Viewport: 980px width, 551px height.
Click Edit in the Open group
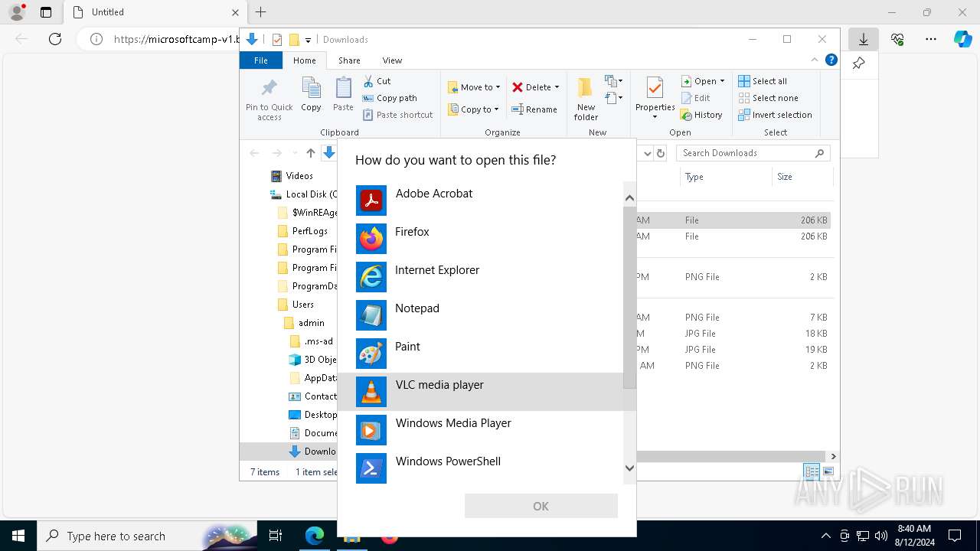(695, 98)
